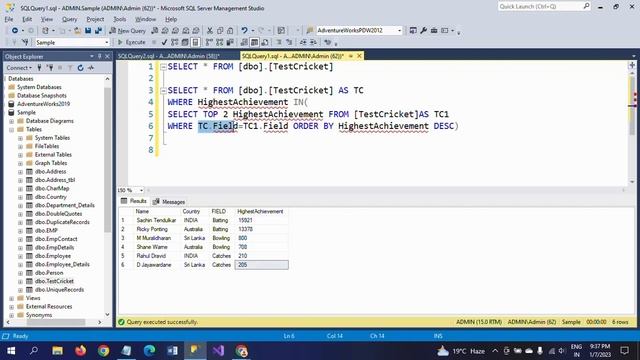Toggle Include Live Query Statistics
640x360 pixels.
(x=220, y=42)
